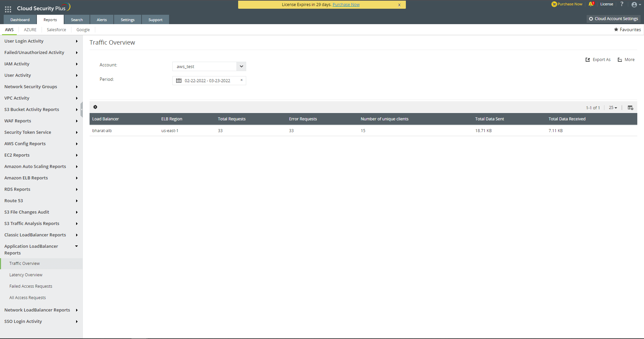Click the period date range field

pos(209,80)
